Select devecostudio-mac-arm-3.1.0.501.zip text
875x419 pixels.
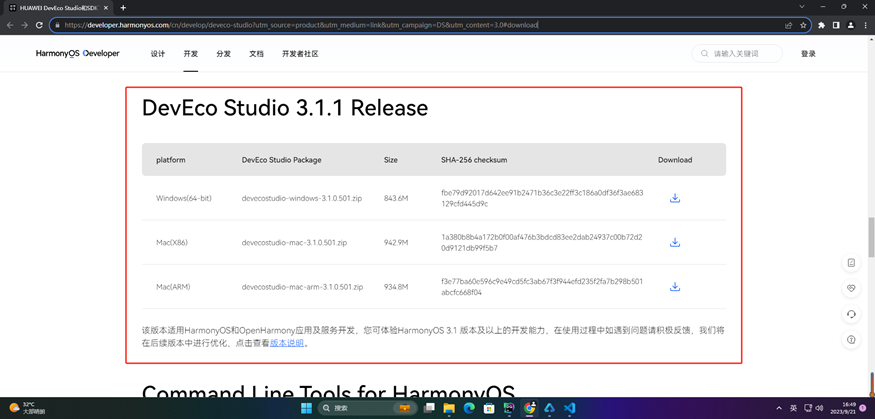click(x=302, y=287)
